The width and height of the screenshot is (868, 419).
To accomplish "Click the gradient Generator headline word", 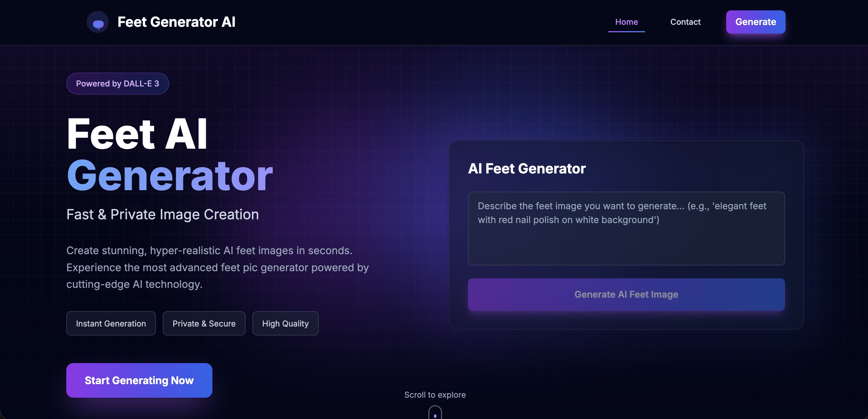I will tap(170, 175).
